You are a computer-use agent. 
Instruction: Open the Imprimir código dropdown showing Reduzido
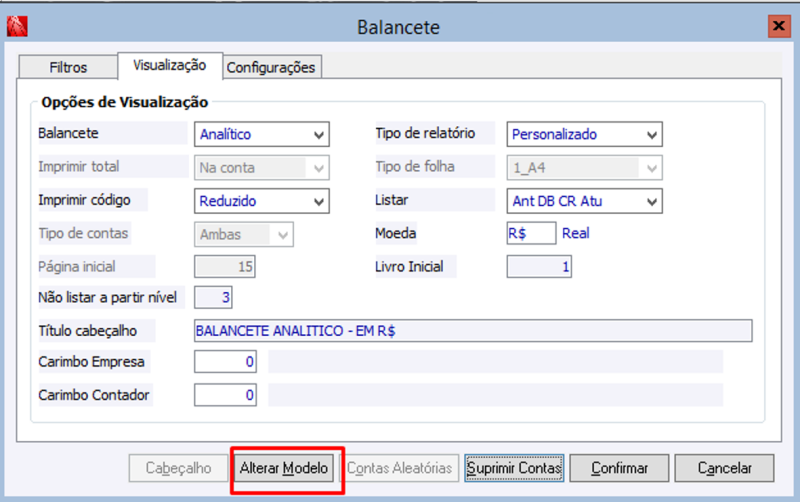[x=262, y=201]
